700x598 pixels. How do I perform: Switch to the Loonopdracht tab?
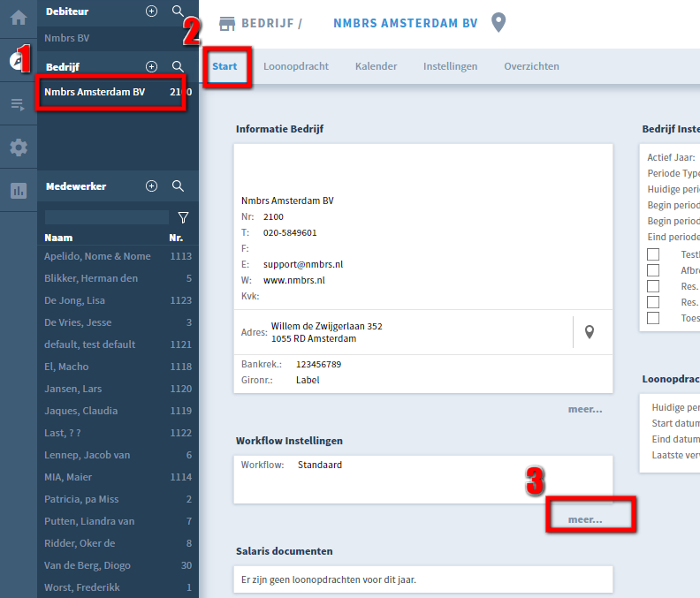[x=295, y=66]
